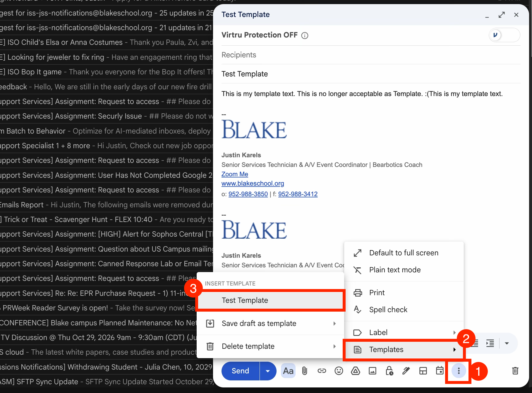
Task: Expand more formatting options caret
Action: (507, 343)
